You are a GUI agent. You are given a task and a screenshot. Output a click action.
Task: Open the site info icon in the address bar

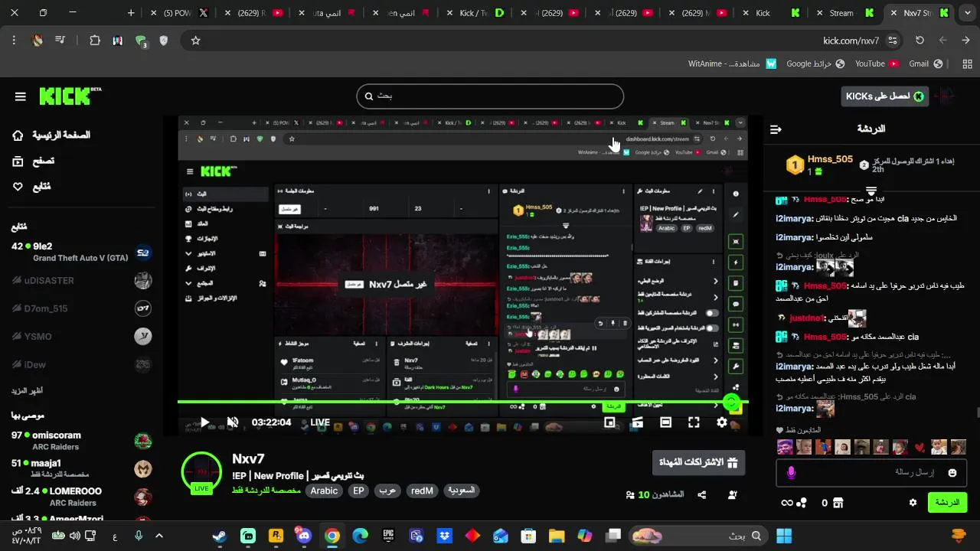point(893,41)
